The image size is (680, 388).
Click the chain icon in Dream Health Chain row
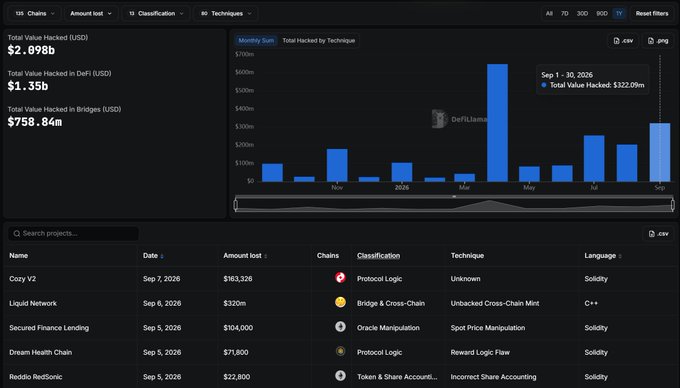pyautogui.click(x=340, y=351)
